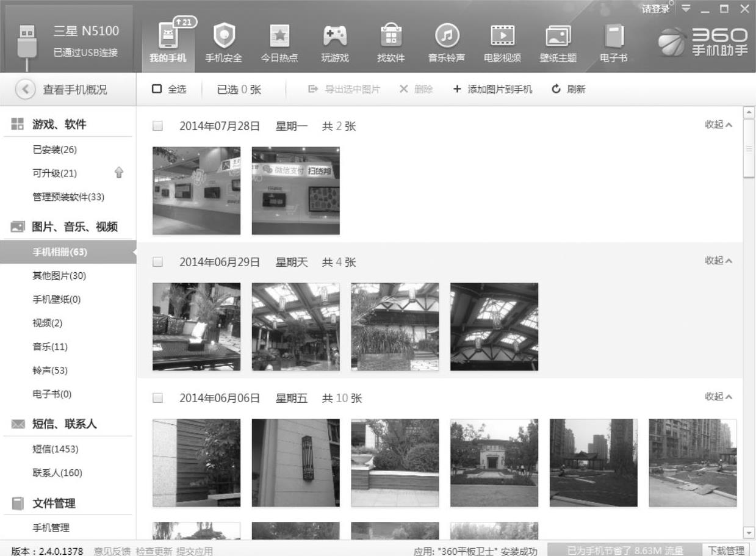This screenshot has width=756, height=556.
Task: Collapse the 2014年06月06日 group with 收起
Action: pyautogui.click(x=719, y=397)
